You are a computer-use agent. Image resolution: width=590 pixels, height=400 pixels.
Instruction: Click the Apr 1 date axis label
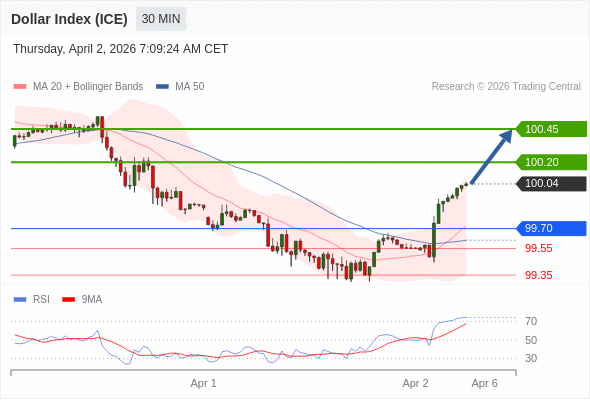(204, 383)
